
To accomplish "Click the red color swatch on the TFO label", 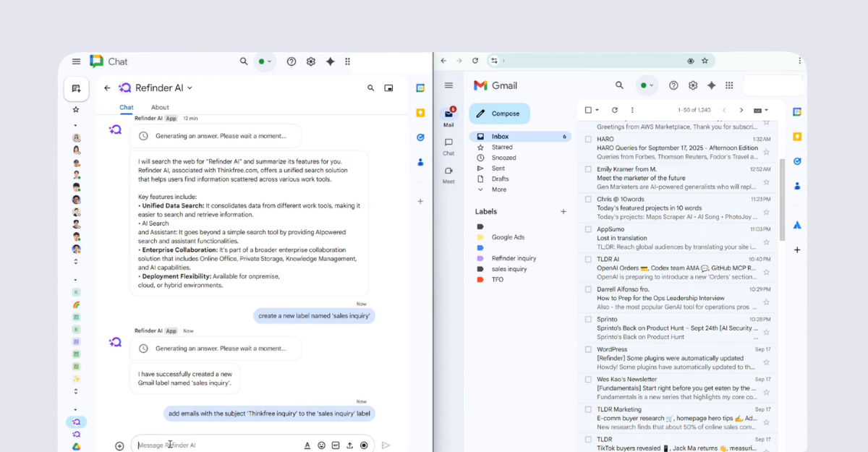I will pos(480,279).
